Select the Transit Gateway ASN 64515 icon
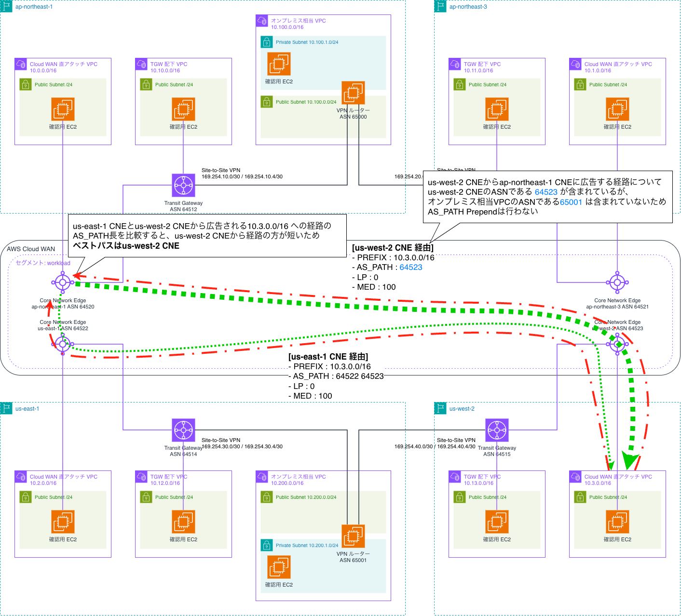 [x=497, y=430]
